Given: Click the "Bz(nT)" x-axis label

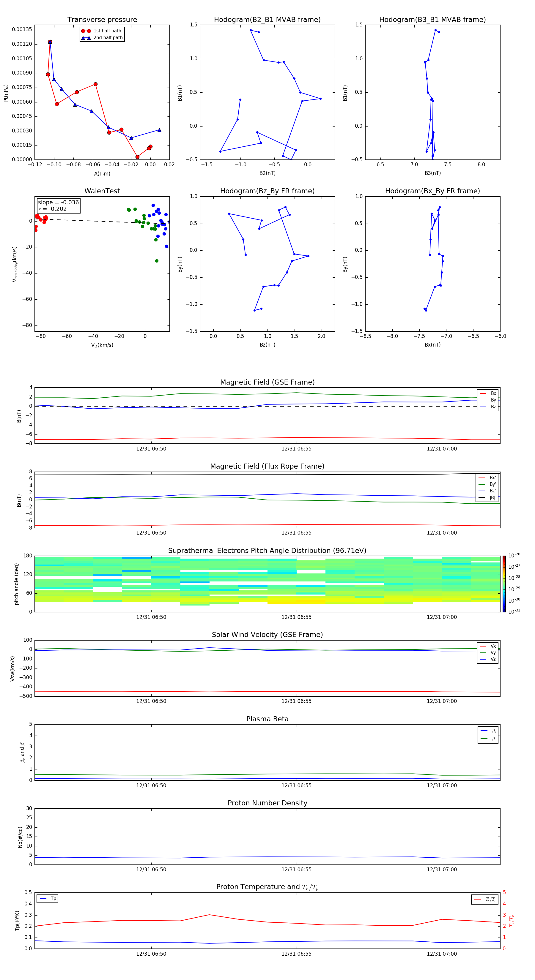Looking at the screenshot, I should point(267,345).
